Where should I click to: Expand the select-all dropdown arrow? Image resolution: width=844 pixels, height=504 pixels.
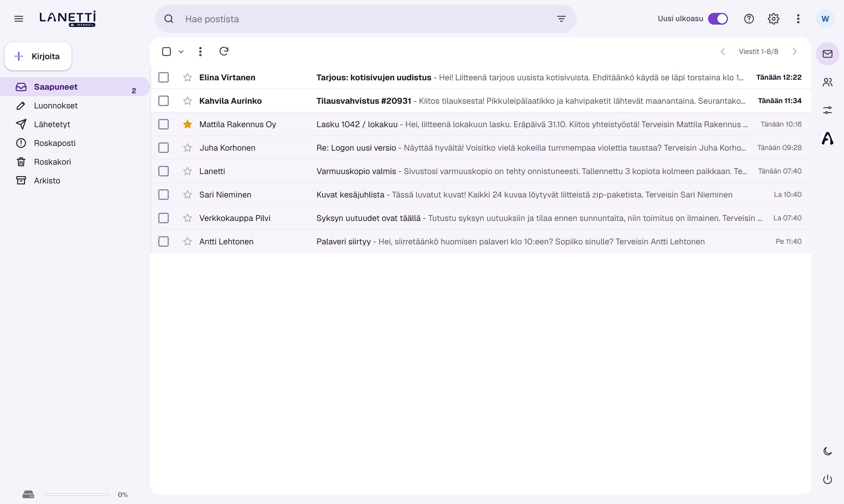tap(181, 52)
